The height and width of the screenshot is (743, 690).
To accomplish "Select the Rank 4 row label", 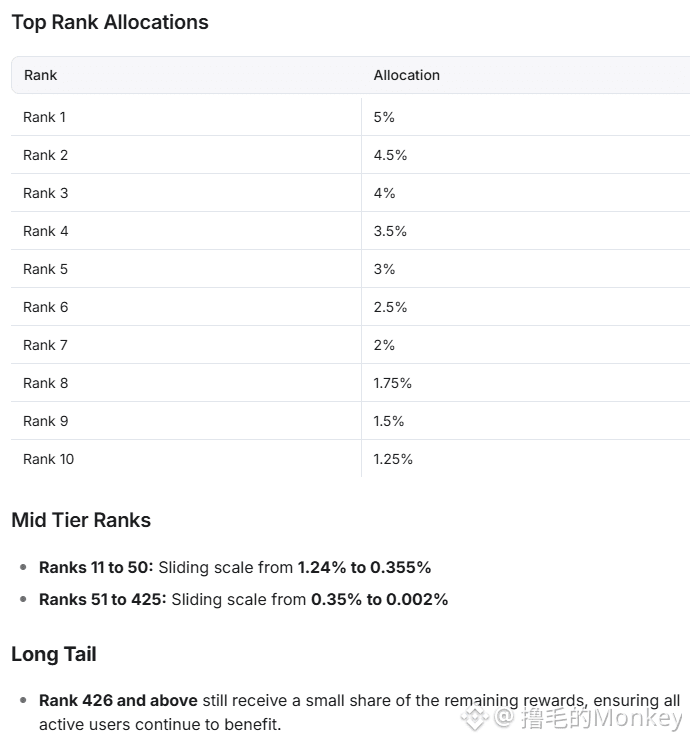I will tap(45, 231).
